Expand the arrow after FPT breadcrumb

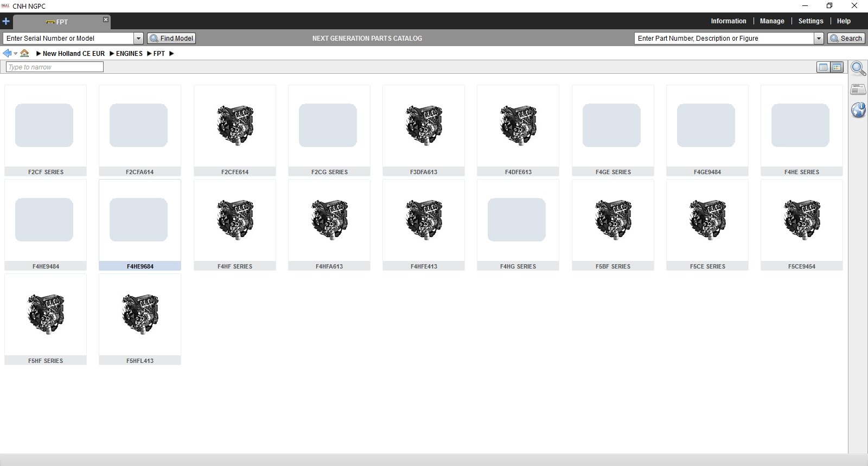coord(171,54)
